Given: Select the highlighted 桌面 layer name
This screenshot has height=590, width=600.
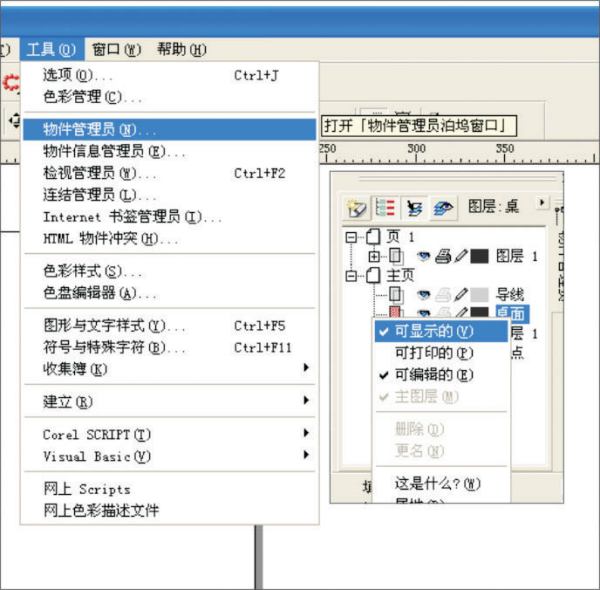Looking at the screenshot, I should click(512, 313).
